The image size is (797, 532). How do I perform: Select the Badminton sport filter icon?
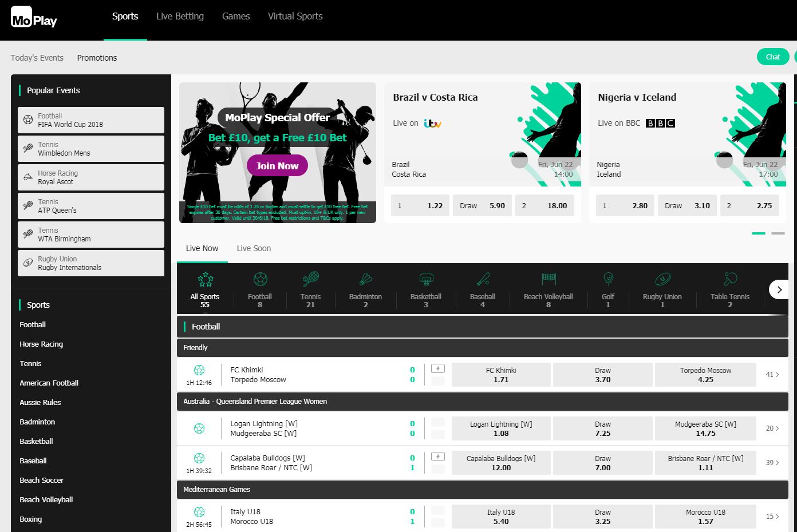tap(365, 280)
